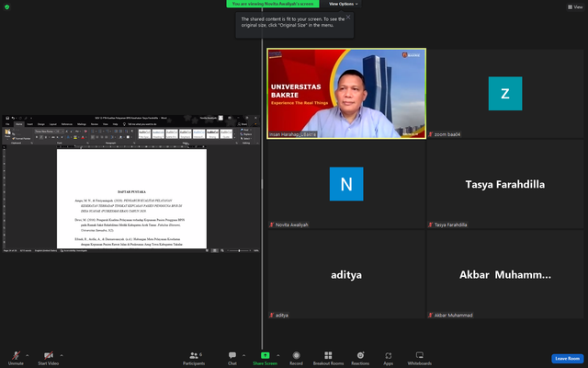Start recording with the Record button
This screenshot has height=368, width=588.
(296, 358)
